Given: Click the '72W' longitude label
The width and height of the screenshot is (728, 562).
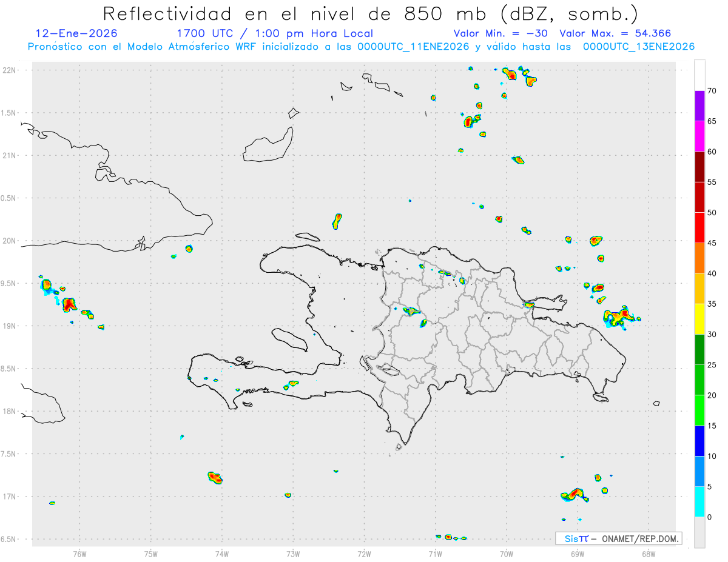Looking at the screenshot, I should click(364, 554).
